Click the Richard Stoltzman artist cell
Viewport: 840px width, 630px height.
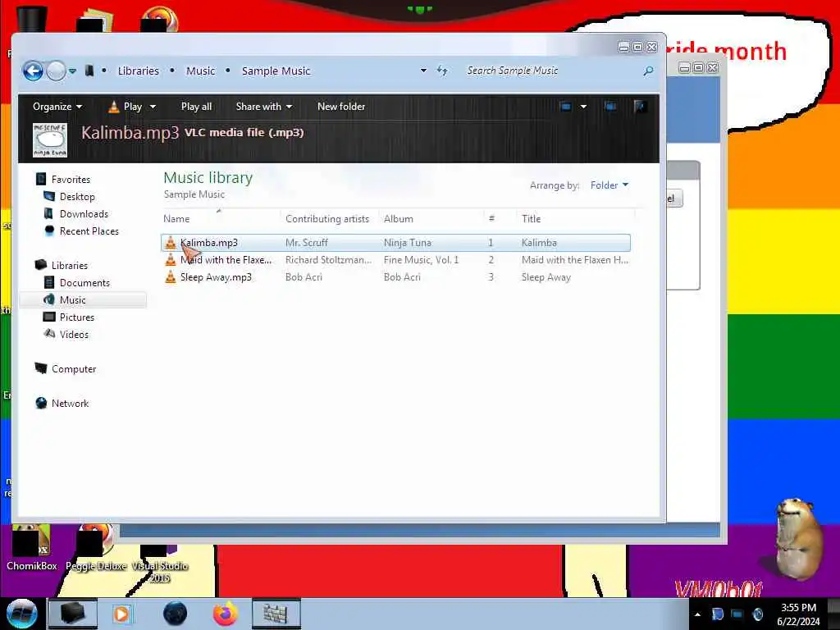328,260
